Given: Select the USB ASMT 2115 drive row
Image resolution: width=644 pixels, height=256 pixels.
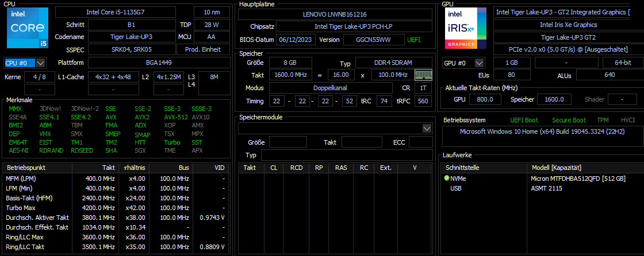Looking at the screenshot, I should click(543, 188).
